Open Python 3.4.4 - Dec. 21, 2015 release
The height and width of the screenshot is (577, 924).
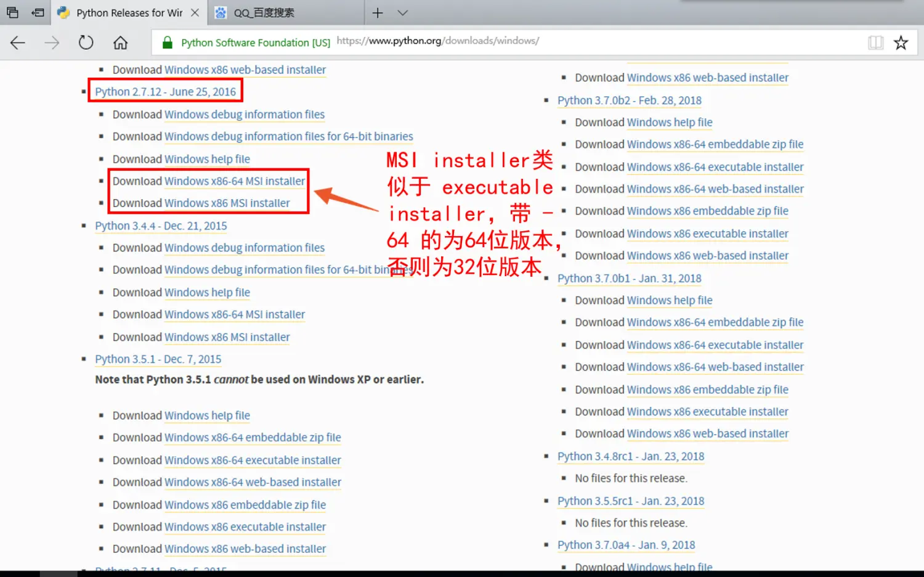161,226
